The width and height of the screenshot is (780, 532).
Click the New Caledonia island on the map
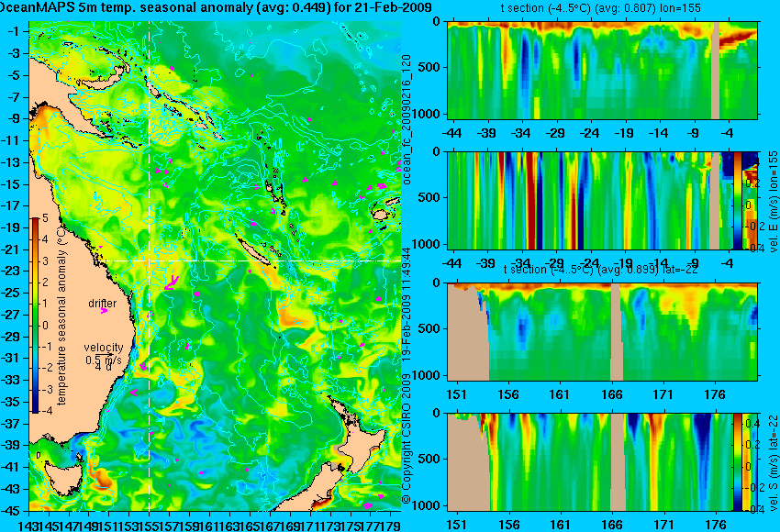[253, 250]
